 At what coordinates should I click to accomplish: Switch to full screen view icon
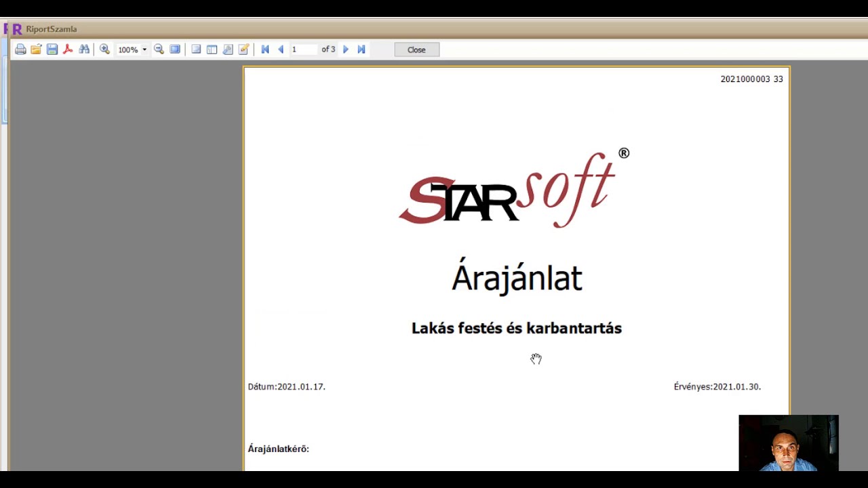[x=175, y=49]
